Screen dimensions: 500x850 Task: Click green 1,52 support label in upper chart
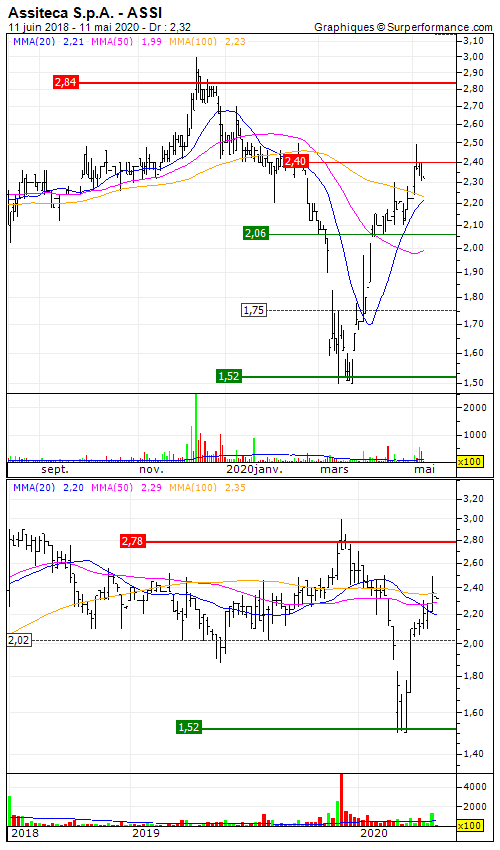(229, 376)
